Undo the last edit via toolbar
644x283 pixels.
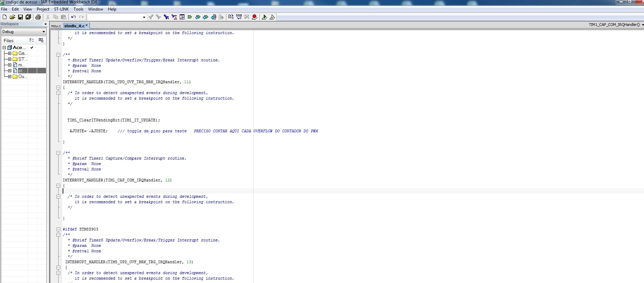tap(73, 17)
